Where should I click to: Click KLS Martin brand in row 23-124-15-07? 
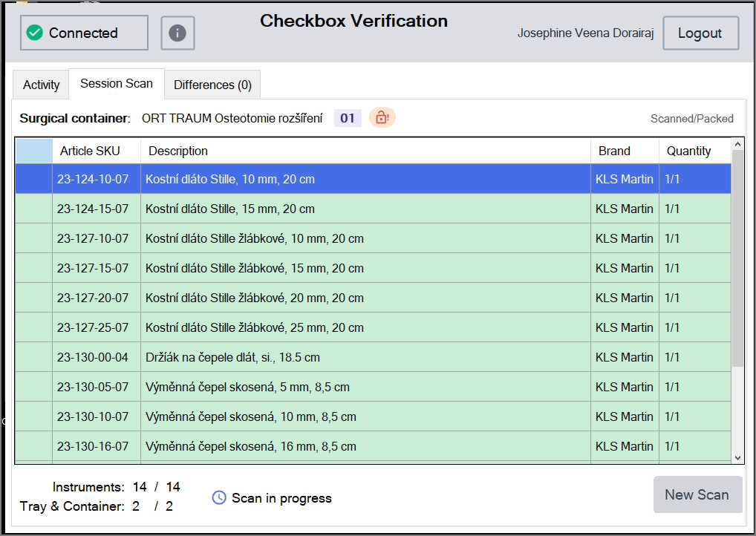[625, 209]
